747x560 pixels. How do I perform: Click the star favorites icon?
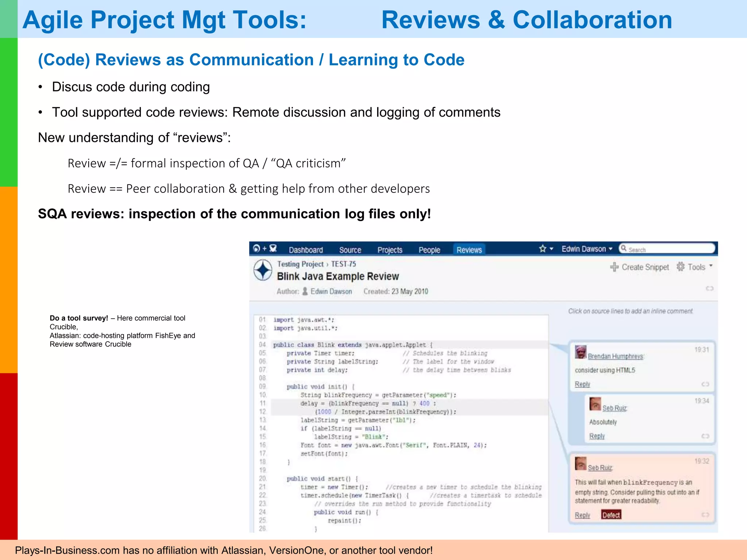point(542,249)
